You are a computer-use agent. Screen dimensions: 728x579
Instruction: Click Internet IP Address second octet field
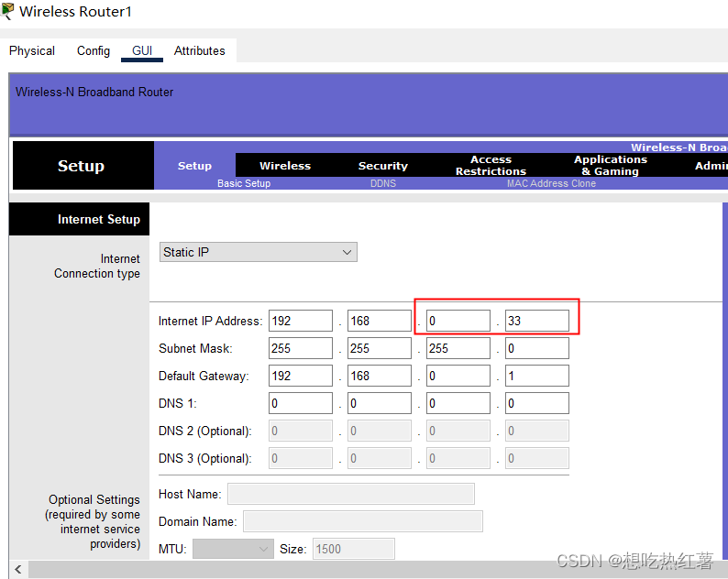pos(380,321)
